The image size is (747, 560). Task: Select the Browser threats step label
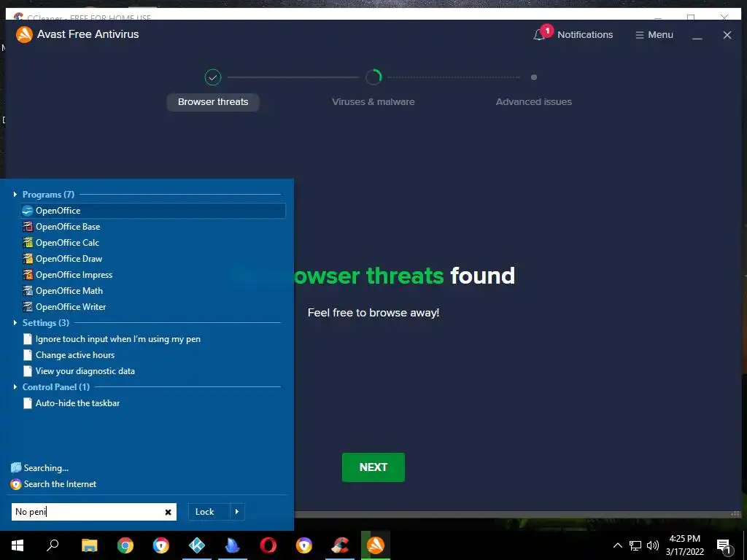point(213,102)
